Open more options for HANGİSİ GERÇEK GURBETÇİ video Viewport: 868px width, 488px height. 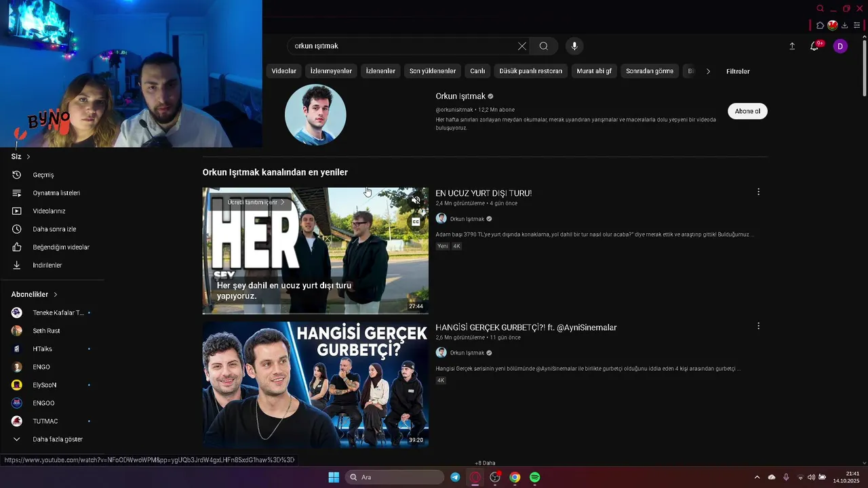tap(758, 326)
